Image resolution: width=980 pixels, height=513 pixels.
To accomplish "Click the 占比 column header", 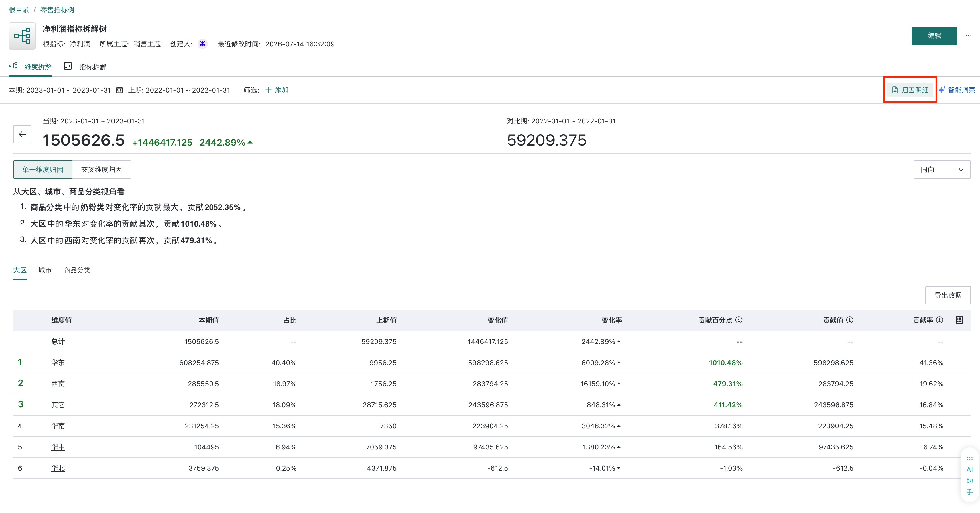I will [x=290, y=321].
